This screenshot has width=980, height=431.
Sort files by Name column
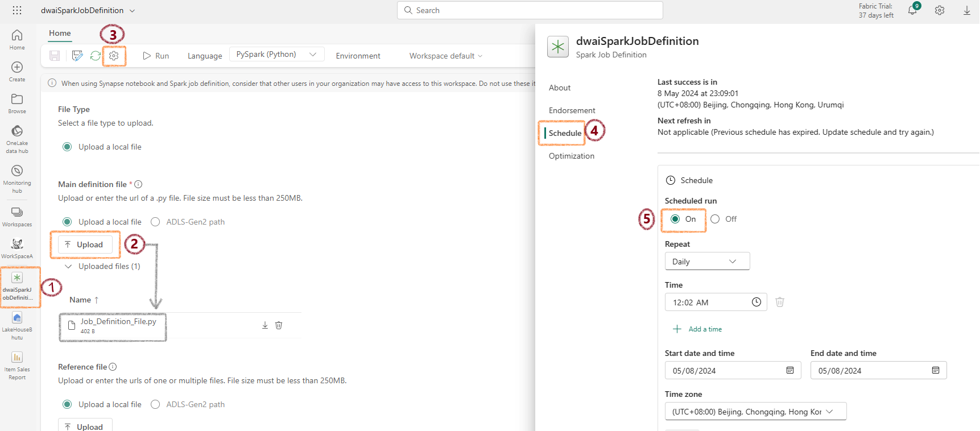(x=84, y=300)
